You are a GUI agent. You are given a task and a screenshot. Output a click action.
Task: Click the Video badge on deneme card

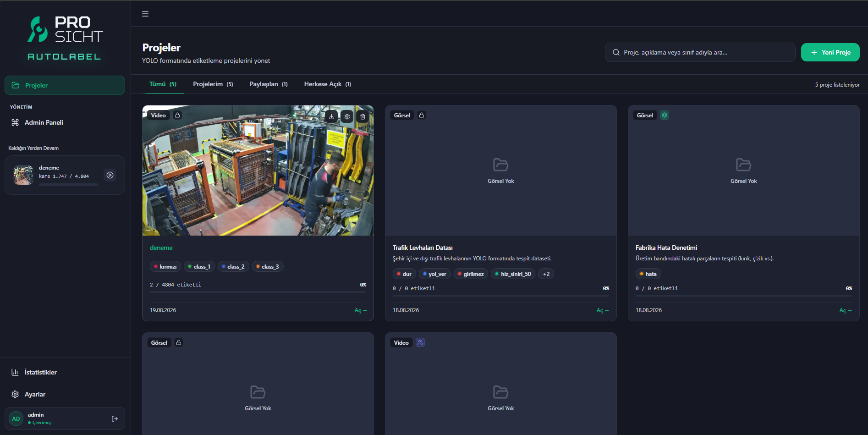(159, 115)
